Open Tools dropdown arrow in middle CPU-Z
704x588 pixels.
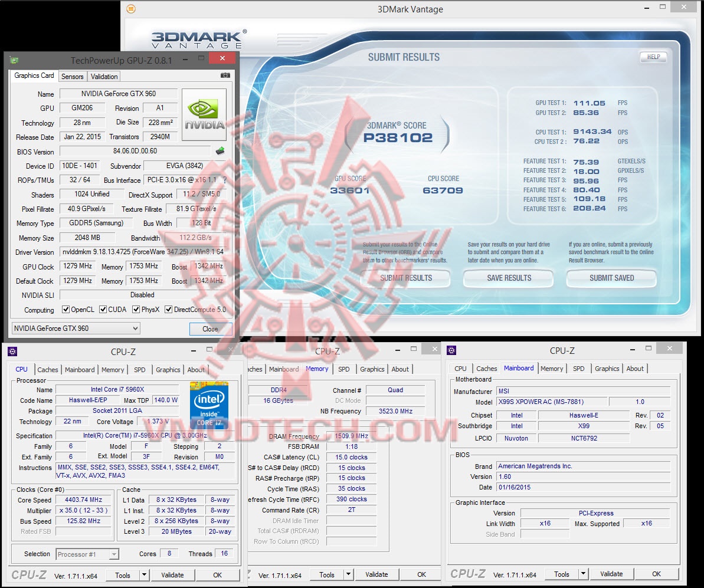[x=348, y=574]
